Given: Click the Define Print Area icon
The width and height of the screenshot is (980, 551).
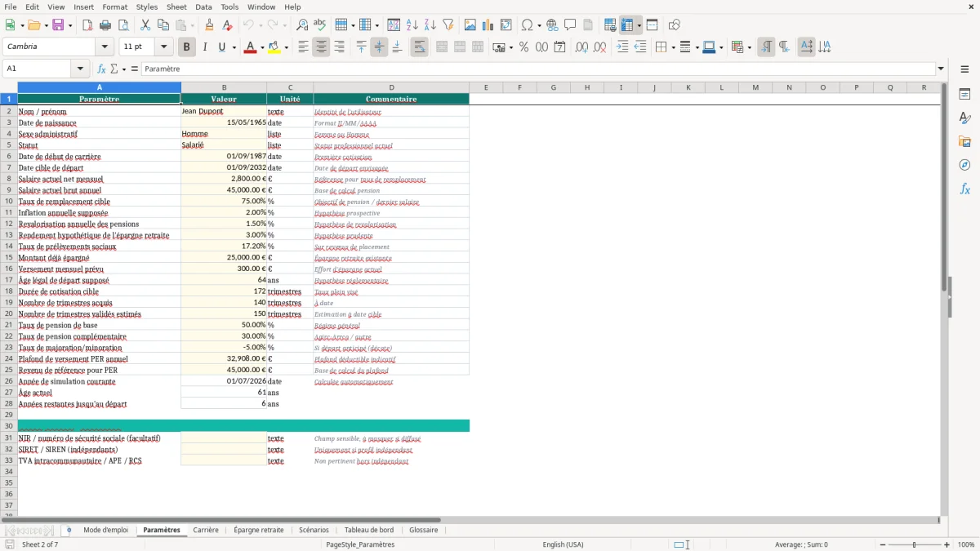Looking at the screenshot, I should [609, 25].
